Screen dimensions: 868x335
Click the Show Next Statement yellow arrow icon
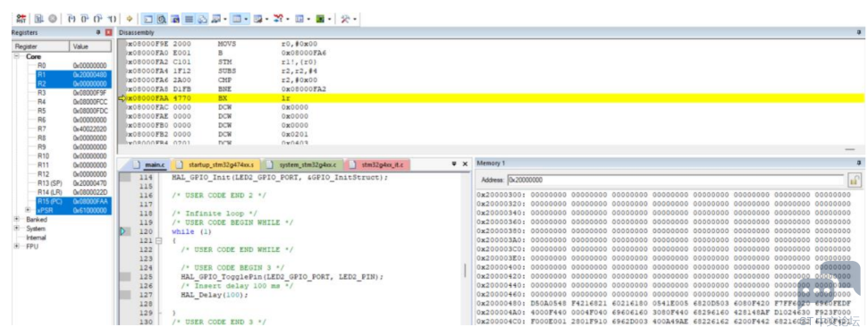129,19
